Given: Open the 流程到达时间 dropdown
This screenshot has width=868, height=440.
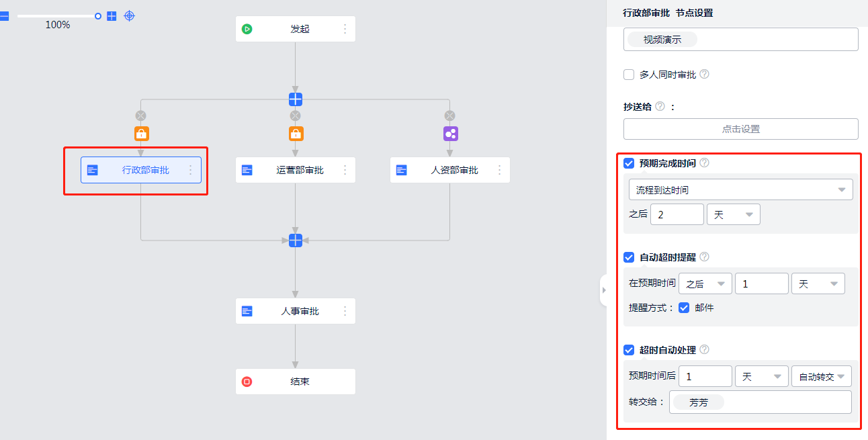Looking at the screenshot, I should (740, 190).
